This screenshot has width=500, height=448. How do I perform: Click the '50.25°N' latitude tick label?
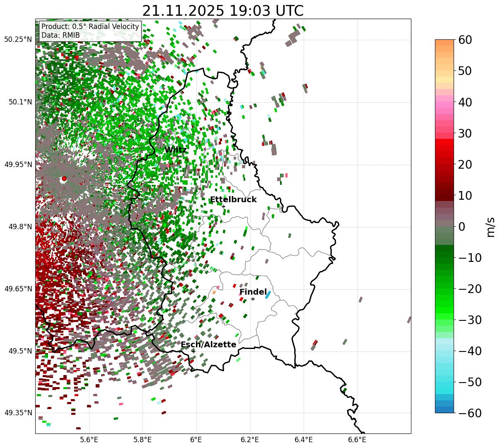18,40
